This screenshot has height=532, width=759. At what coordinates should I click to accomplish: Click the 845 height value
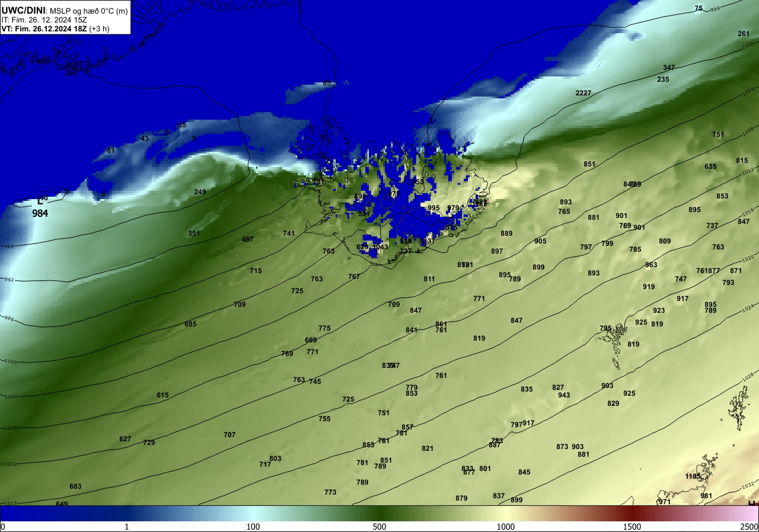524,472
